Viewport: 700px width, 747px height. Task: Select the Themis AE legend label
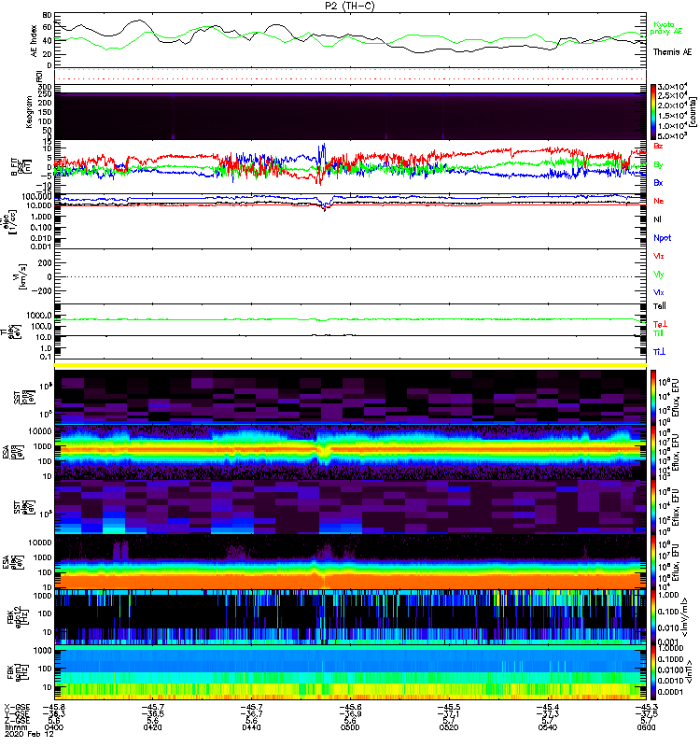pyautogui.click(x=672, y=52)
